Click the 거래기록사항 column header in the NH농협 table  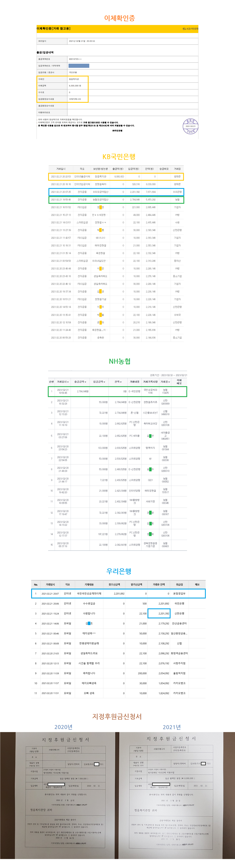tap(150, 382)
